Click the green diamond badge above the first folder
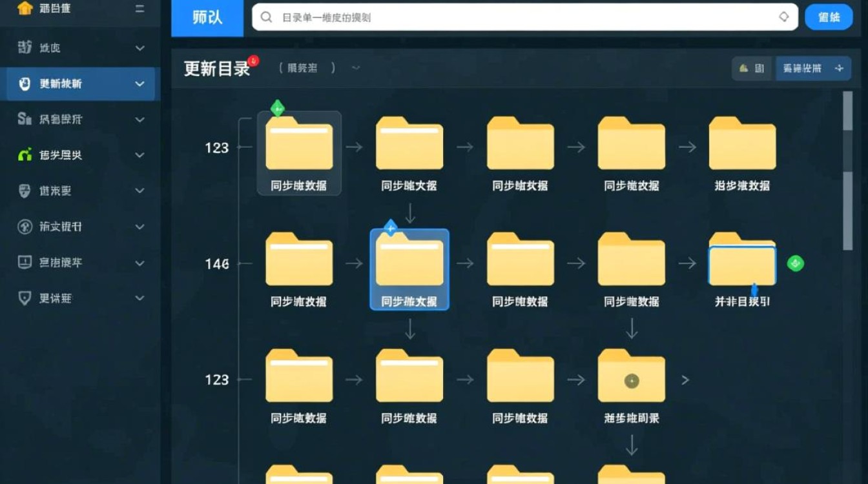 point(276,108)
